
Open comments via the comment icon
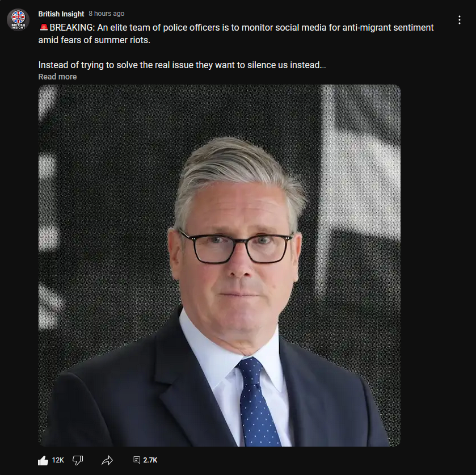137,460
